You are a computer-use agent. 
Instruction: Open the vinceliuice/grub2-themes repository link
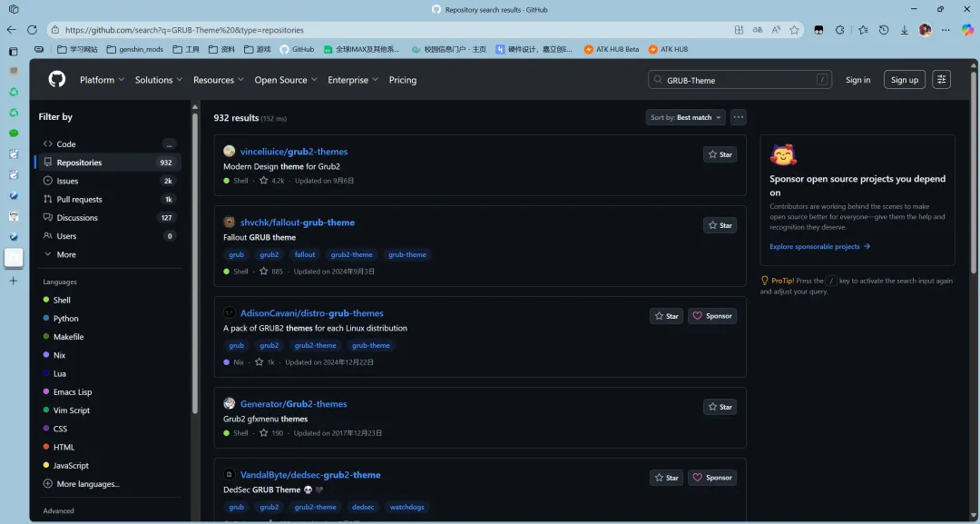[x=294, y=152]
